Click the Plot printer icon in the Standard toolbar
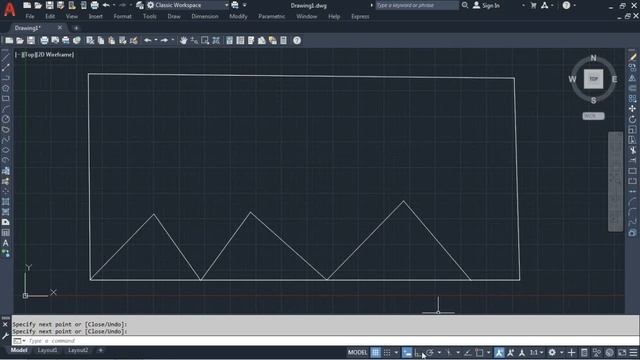Image resolution: width=640 pixels, height=360 pixels. (x=44, y=40)
